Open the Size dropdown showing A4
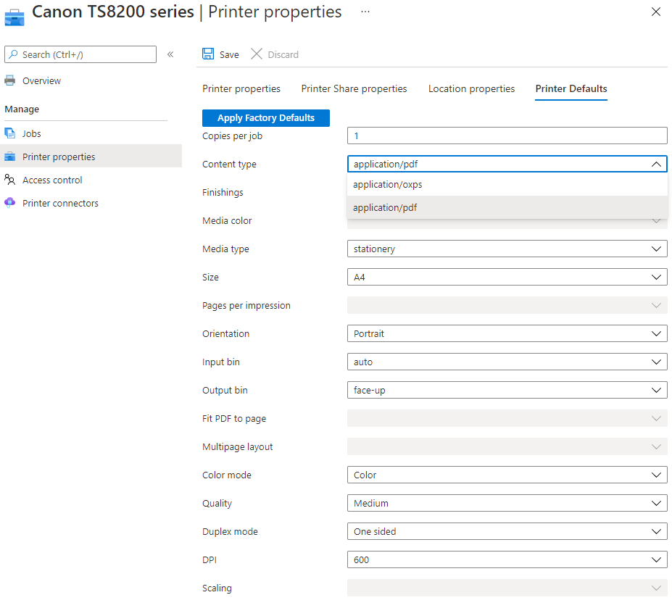The height and width of the screenshot is (616, 672). pyautogui.click(x=507, y=277)
